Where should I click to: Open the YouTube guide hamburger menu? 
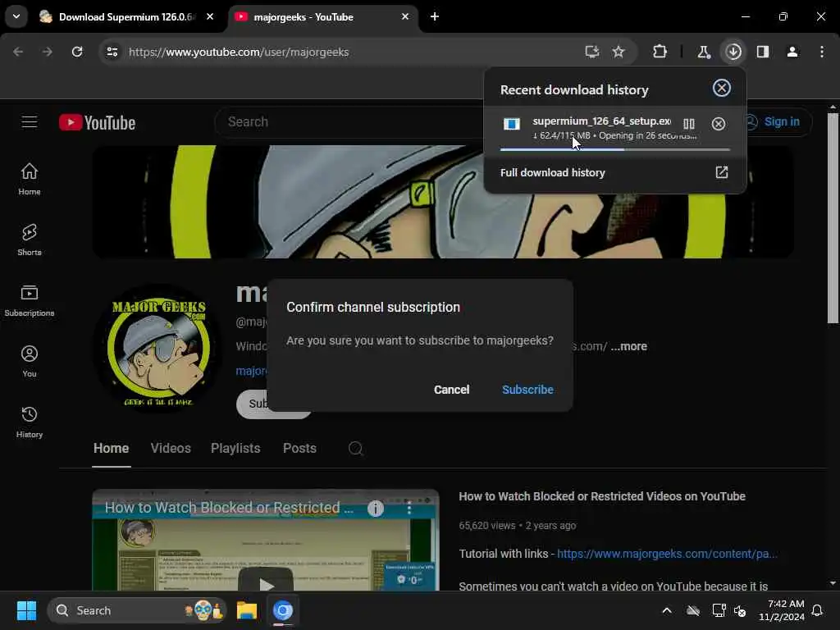[x=30, y=122]
